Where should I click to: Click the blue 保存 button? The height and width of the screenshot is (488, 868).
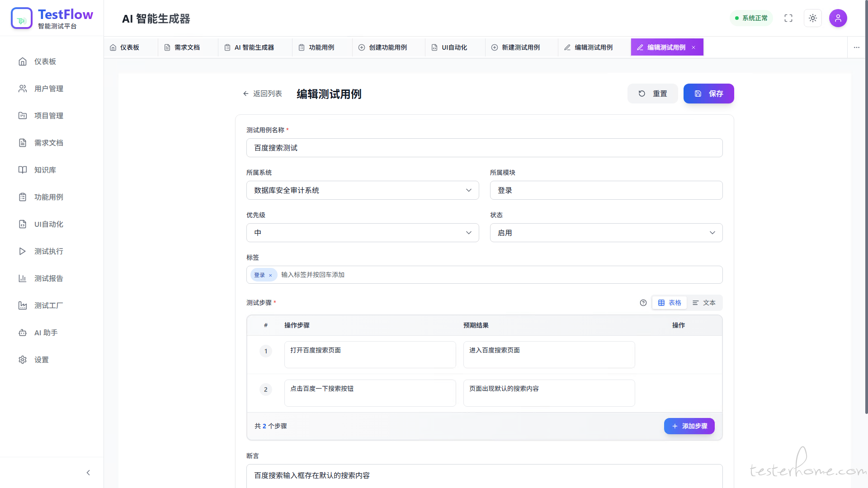pyautogui.click(x=708, y=94)
